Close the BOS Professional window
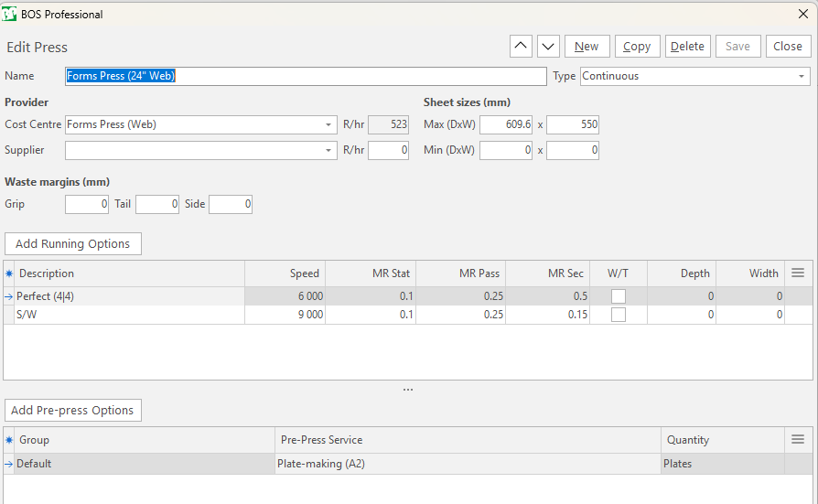Viewport: 818px width, 504px height. click(803, 14)
